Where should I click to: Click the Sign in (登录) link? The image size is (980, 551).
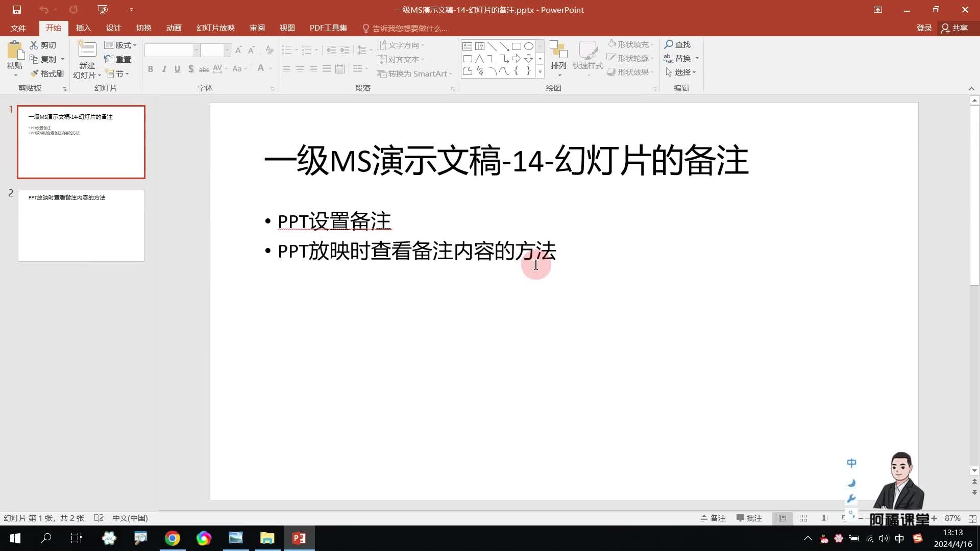click(x=924, y=28)
